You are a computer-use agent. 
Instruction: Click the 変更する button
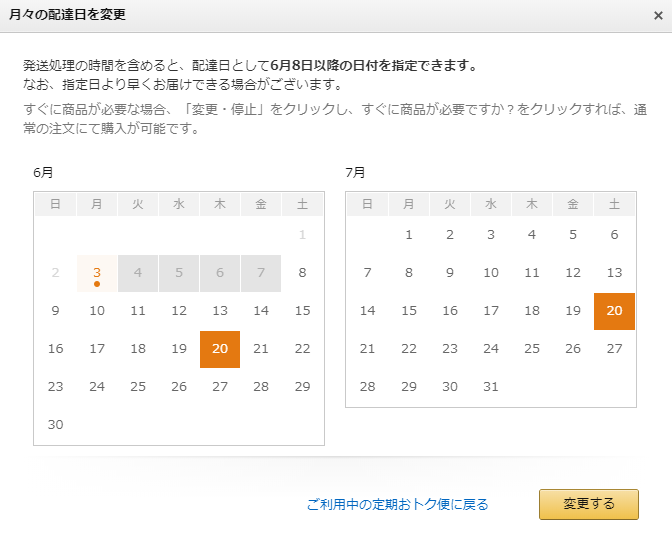pyautogui.click(x=588, y=504)
